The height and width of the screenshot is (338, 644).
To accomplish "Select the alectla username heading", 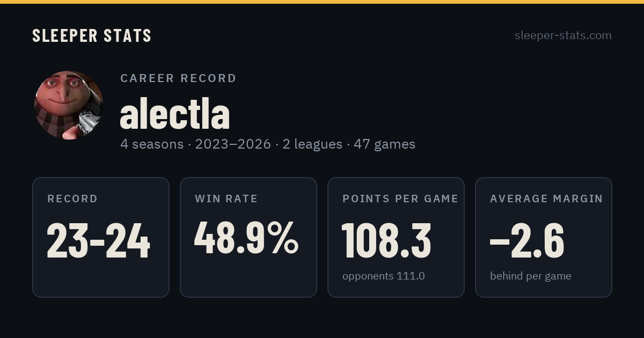I will pyautogui.click(x=175, y=114).
